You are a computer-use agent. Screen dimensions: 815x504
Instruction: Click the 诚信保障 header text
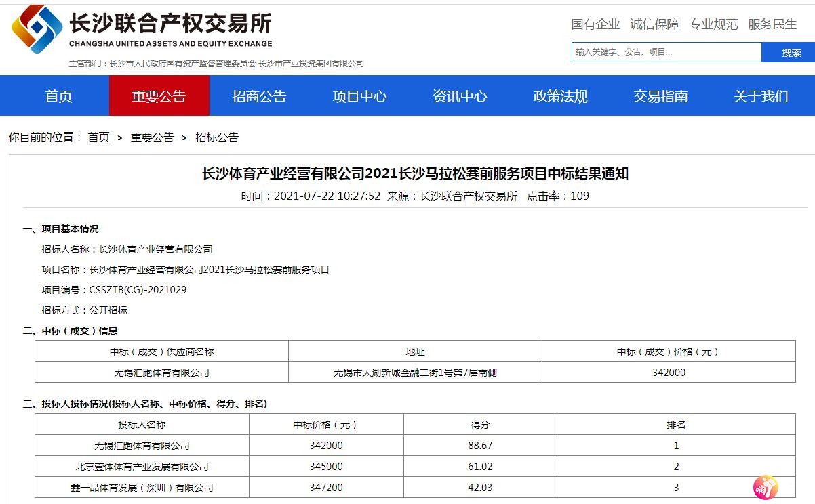(654, 24)
